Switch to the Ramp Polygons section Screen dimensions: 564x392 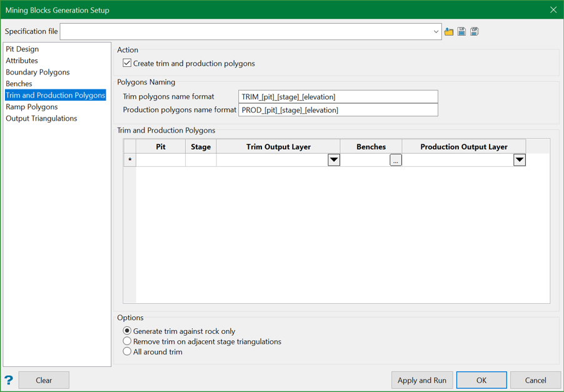pyautogui.click(x=32, y=107)
